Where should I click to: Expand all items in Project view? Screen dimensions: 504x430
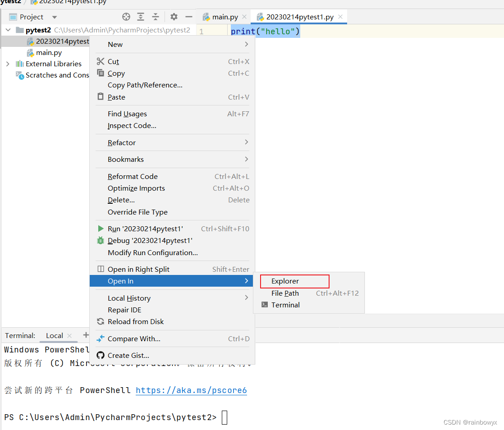click(x=140, y=17)
